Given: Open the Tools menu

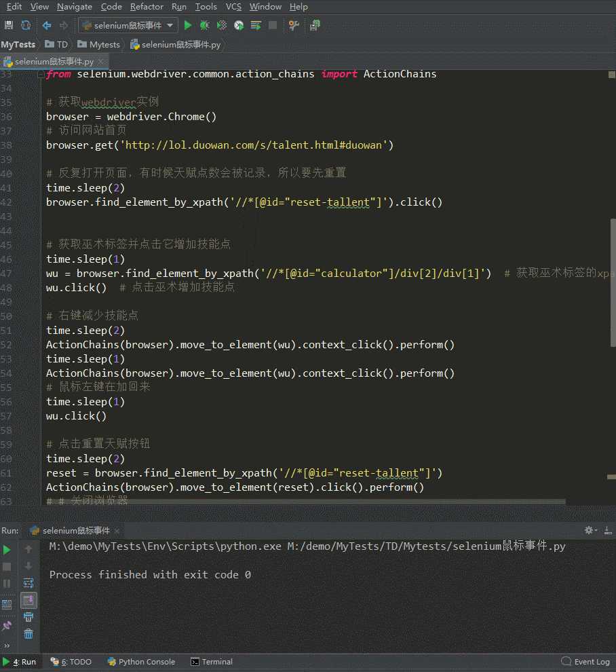Looking at the screenshot, I should pos(206,6).
